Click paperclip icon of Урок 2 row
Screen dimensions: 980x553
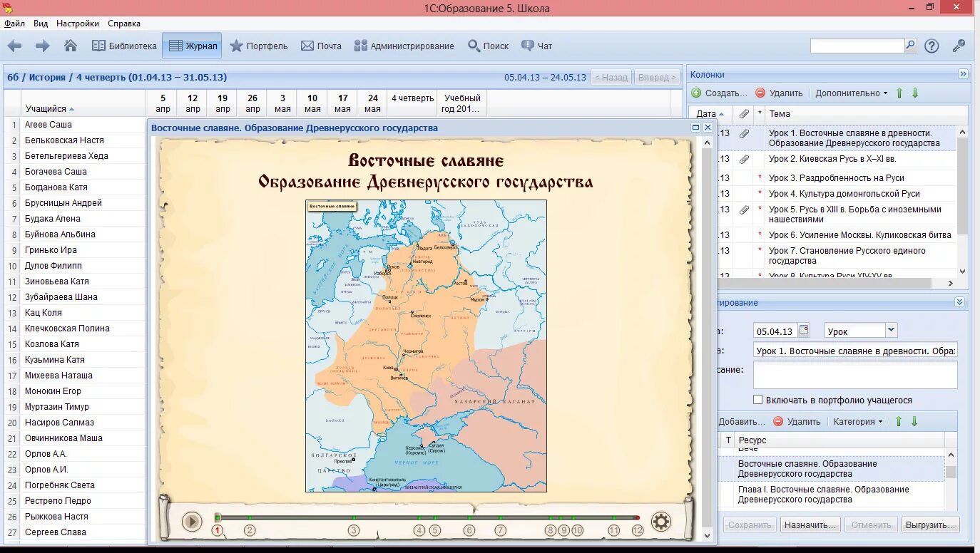tap(744, 159)
